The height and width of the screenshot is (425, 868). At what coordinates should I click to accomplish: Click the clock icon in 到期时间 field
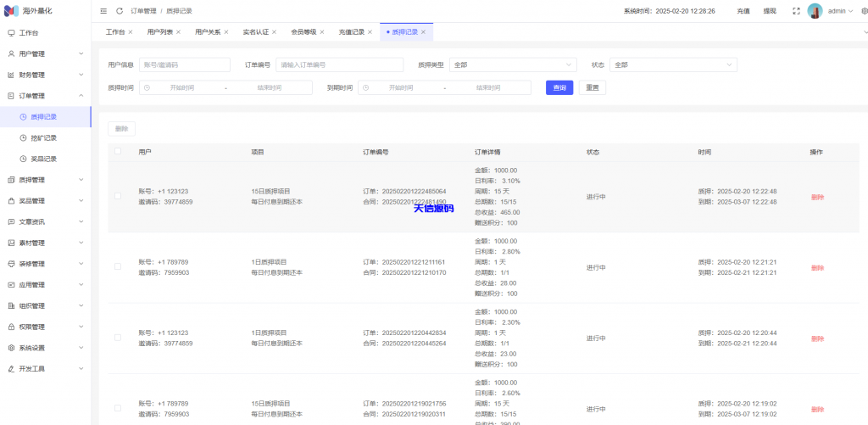[x=366, y=87]
